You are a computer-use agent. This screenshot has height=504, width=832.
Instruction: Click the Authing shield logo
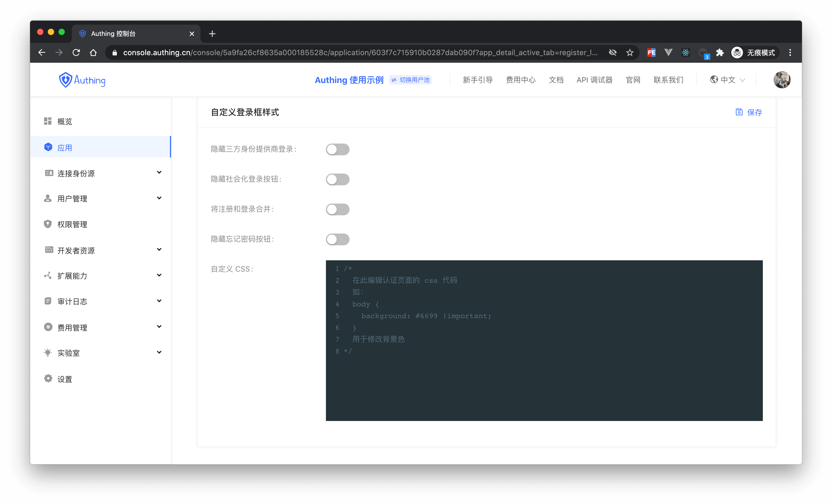coord(65,80)
